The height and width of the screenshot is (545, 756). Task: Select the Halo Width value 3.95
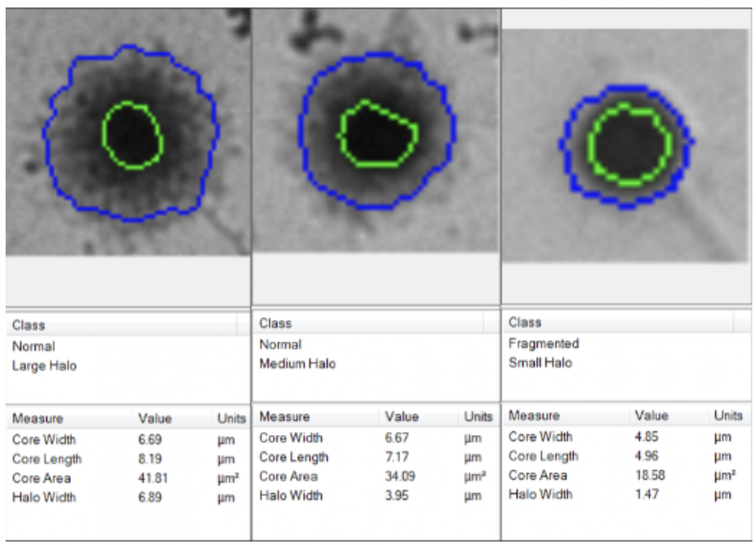397,495
